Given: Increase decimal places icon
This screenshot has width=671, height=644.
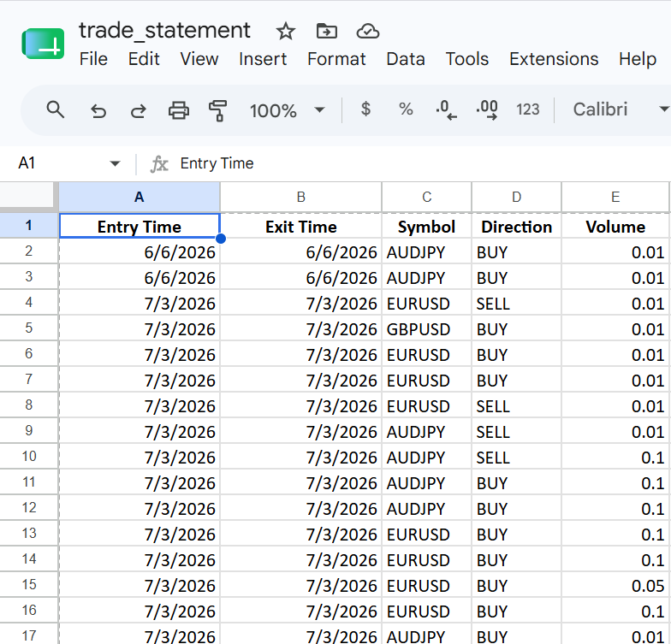Looking at the screenshot, I should 487,109.
